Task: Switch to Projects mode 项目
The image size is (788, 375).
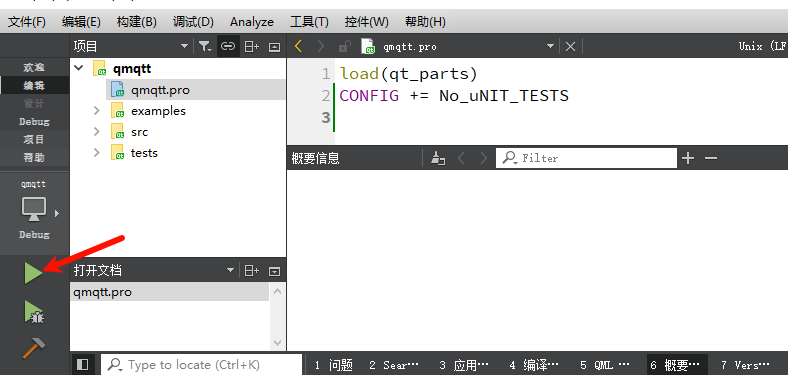Action: pyautogui.click(x=34, y=140)
